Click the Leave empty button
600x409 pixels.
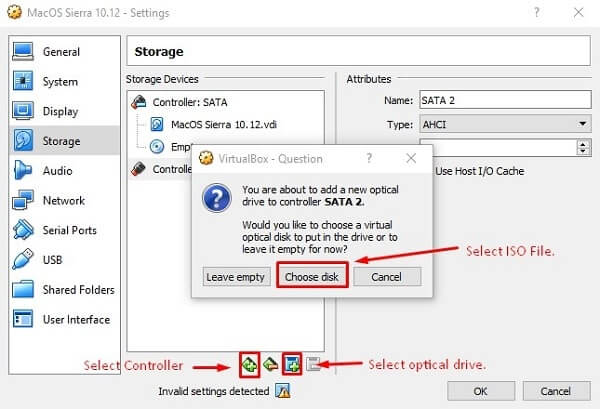click(x=236, y=277)
